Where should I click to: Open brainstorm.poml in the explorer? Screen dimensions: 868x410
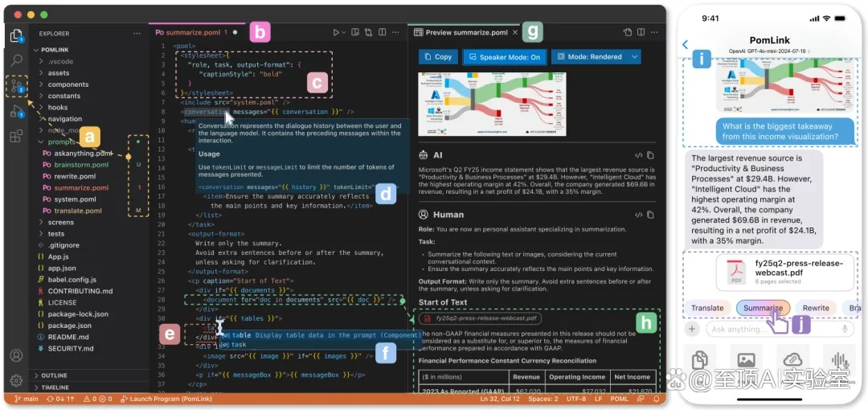pos(81,165)
